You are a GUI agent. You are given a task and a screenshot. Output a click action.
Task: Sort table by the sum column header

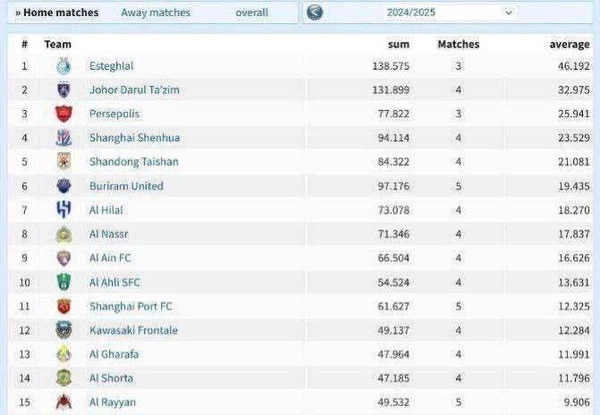[x=399, y=45]
